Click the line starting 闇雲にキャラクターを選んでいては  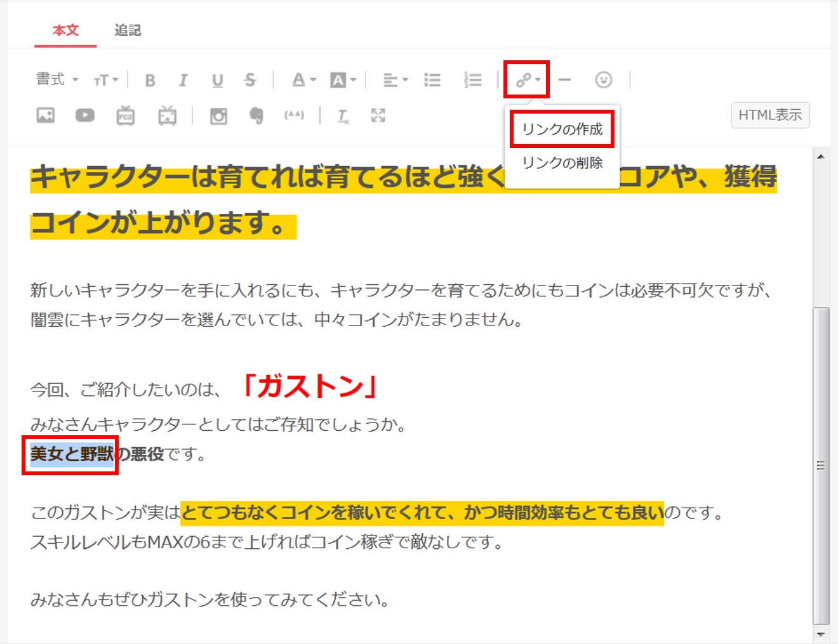pos(277,319)
